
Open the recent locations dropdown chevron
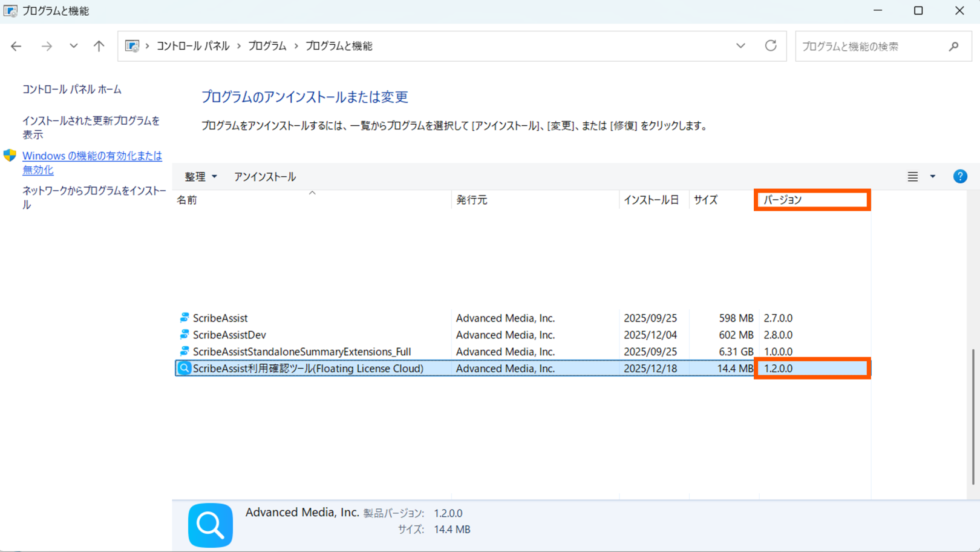pos(73,46)
